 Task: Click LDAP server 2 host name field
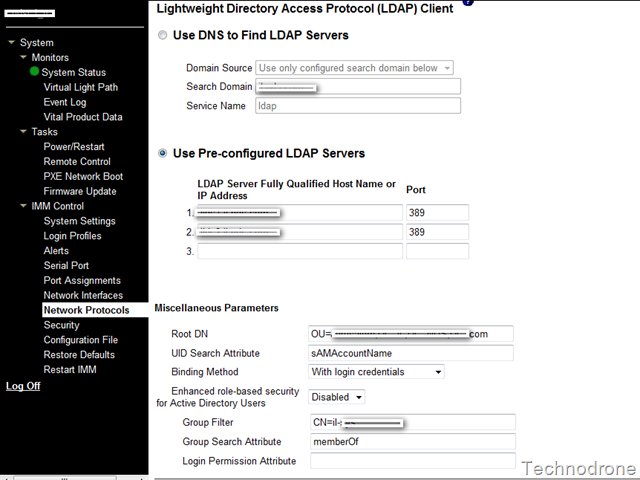click(x=300, y=232)
